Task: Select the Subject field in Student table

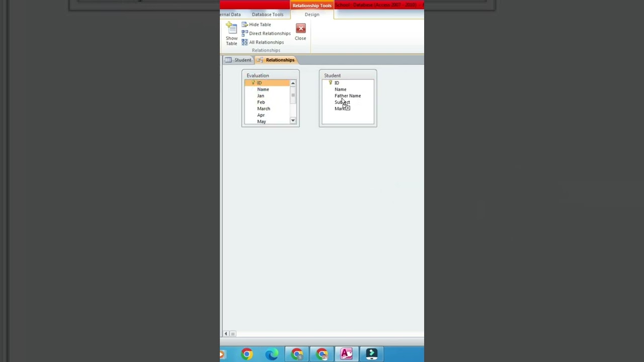Action: point(348,103)
